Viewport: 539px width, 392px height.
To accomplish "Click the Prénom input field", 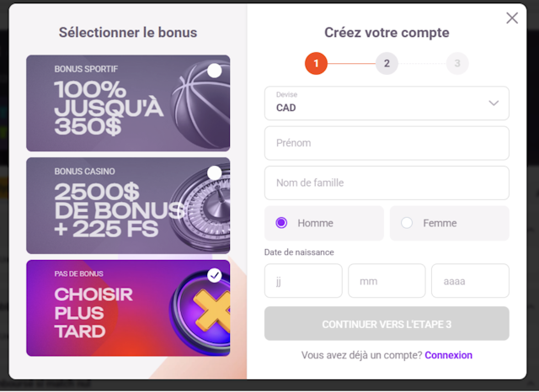I will point(387,143).
